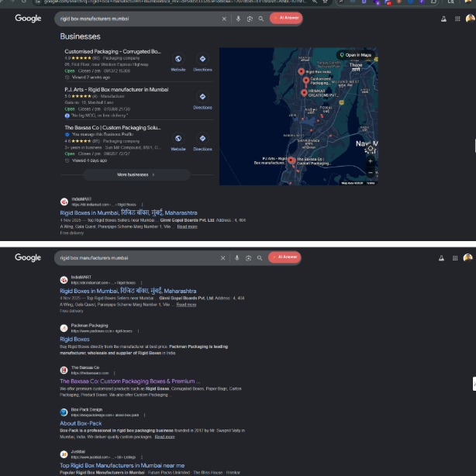This screenshot has height=476, width=476.
Task: Click Read more under upper IndiaMART result
Action: 188,227
